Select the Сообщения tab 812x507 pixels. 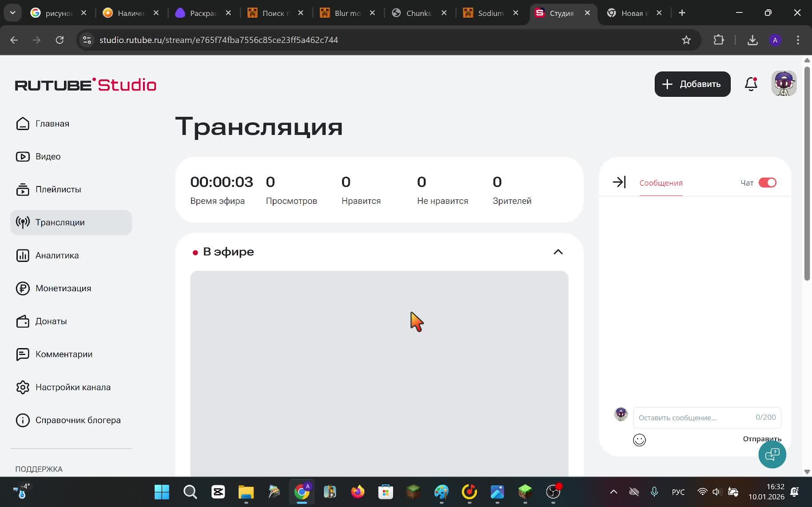[x=661, y=183]
